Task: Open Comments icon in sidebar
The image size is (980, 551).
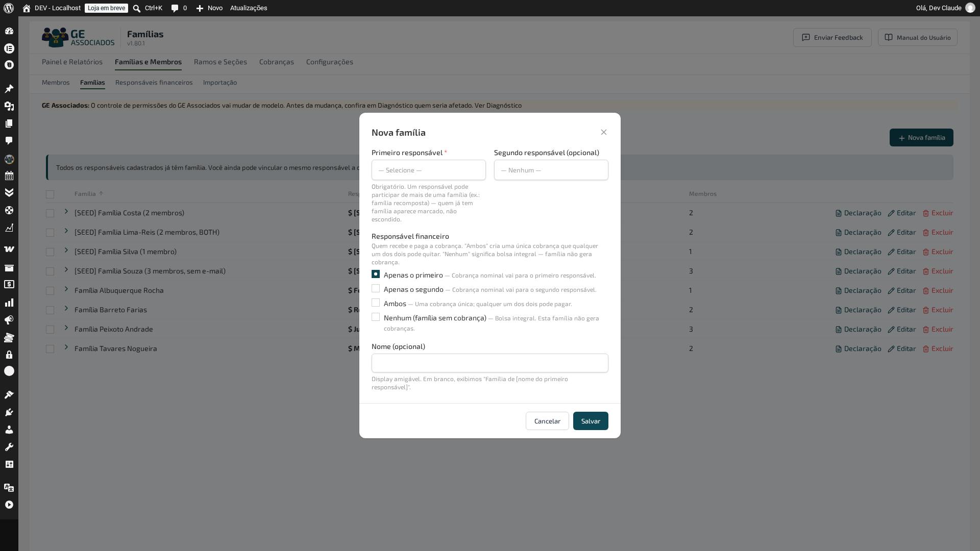Action: [x=9, y=141]
